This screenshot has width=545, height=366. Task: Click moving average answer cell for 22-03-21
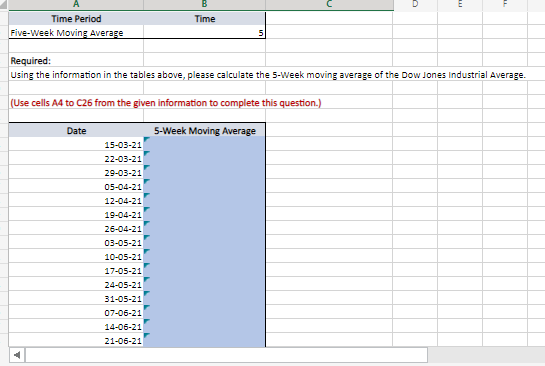coord(204,158)
